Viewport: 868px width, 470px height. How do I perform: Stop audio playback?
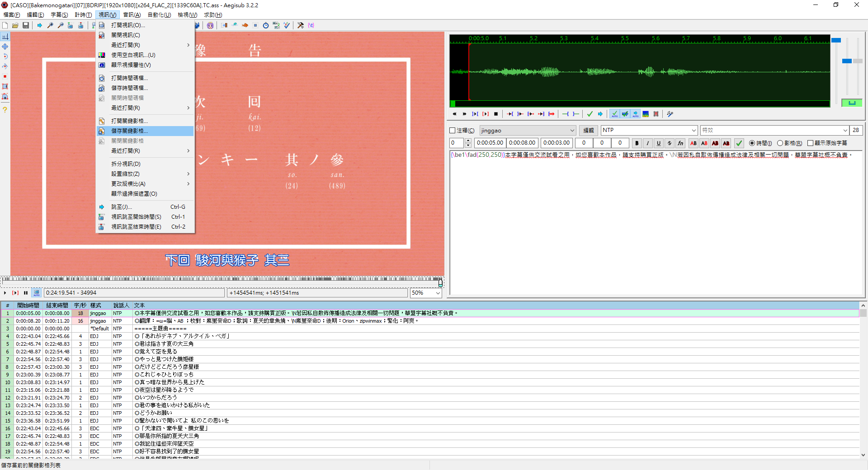[x=496, y=114]
